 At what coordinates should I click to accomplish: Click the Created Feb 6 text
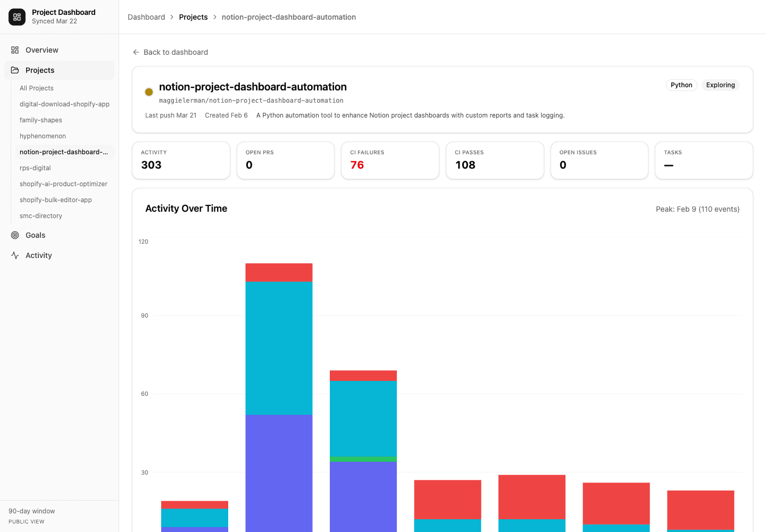226,115
